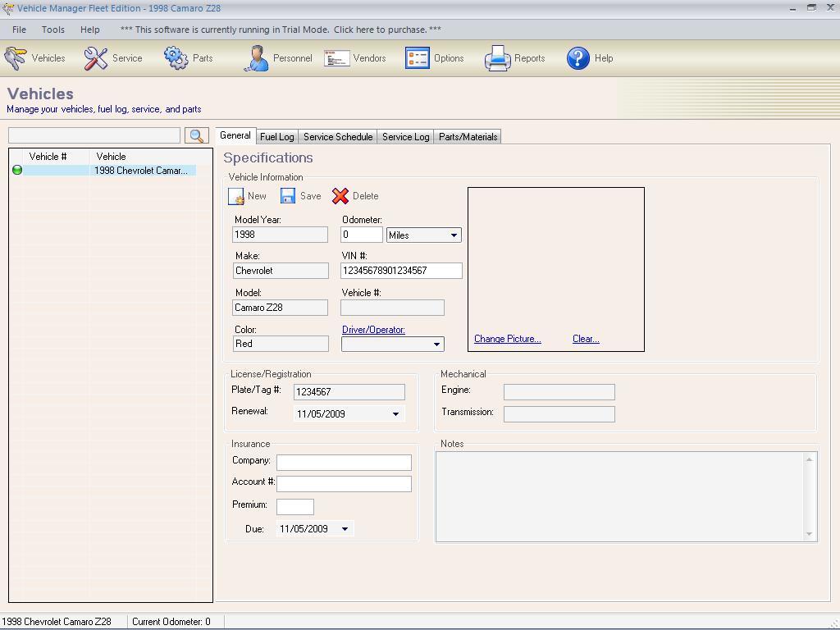Open the Parts section icon
The image size is (840, 630).
(x=173, y=57)
